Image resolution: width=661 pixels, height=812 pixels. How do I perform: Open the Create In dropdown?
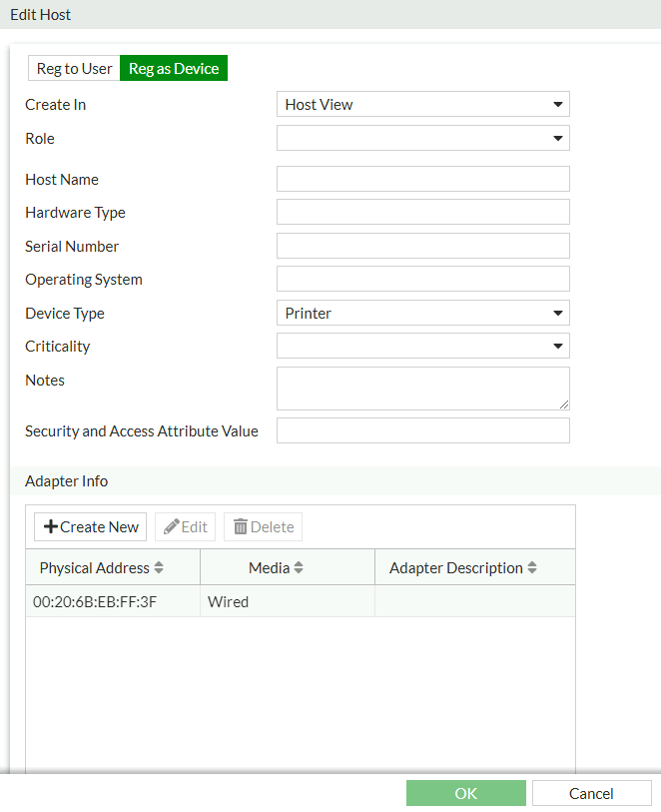pyautogui.click(x=422, y=104)
